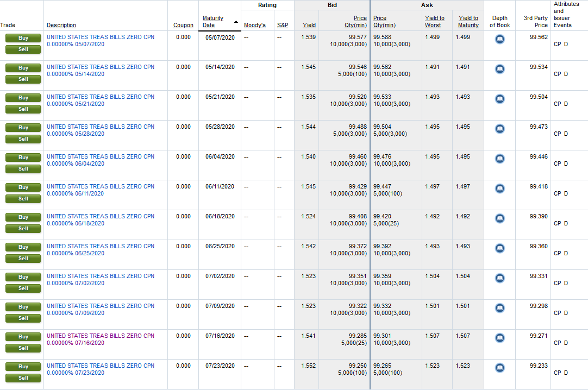Image resolution: width=588 pixels, height=390 pixels.
Task: Select bid yield 1.552
Action: (x=308, y=366)
